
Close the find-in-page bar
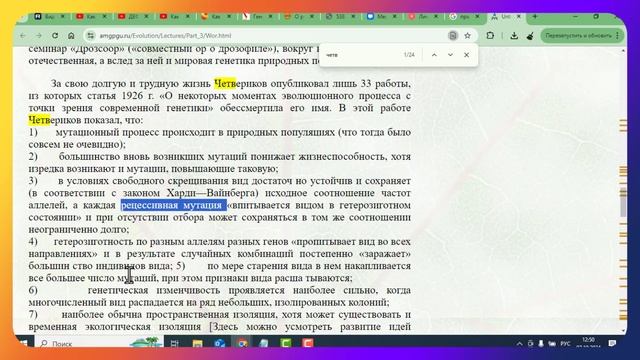pos(467,55)
